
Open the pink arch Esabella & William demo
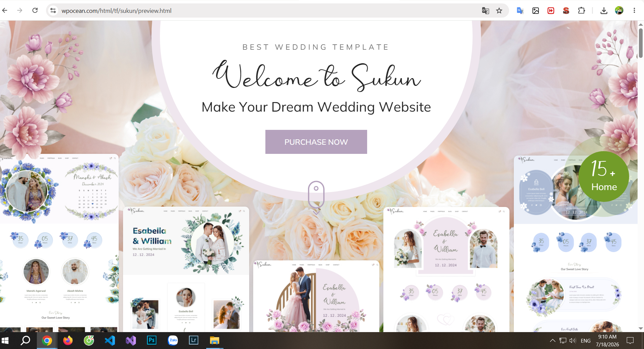(x=446, y=269)
